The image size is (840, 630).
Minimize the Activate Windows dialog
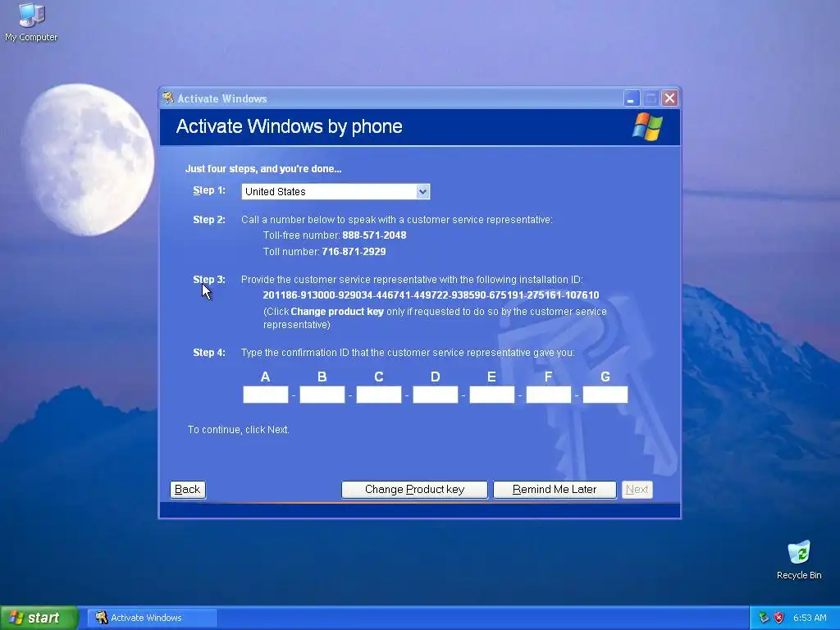[x=632, y=98]
